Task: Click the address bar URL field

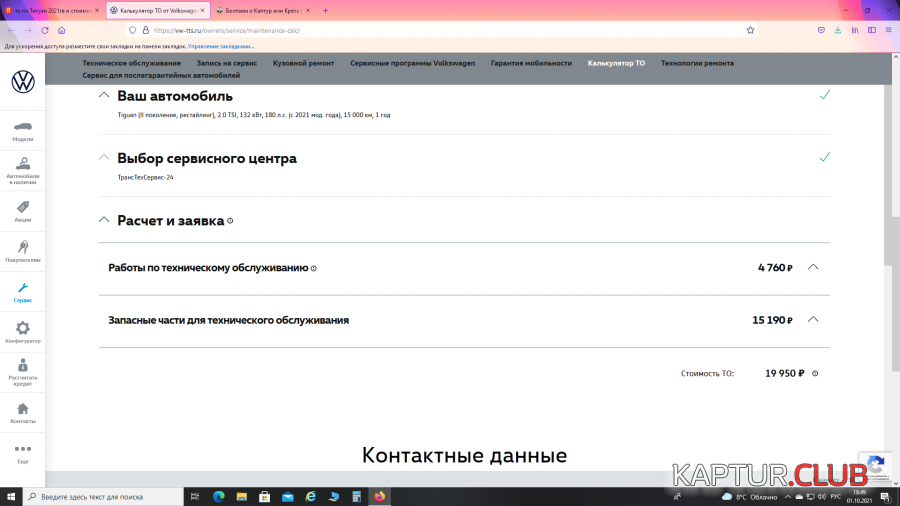Action: tap(442, 30)
